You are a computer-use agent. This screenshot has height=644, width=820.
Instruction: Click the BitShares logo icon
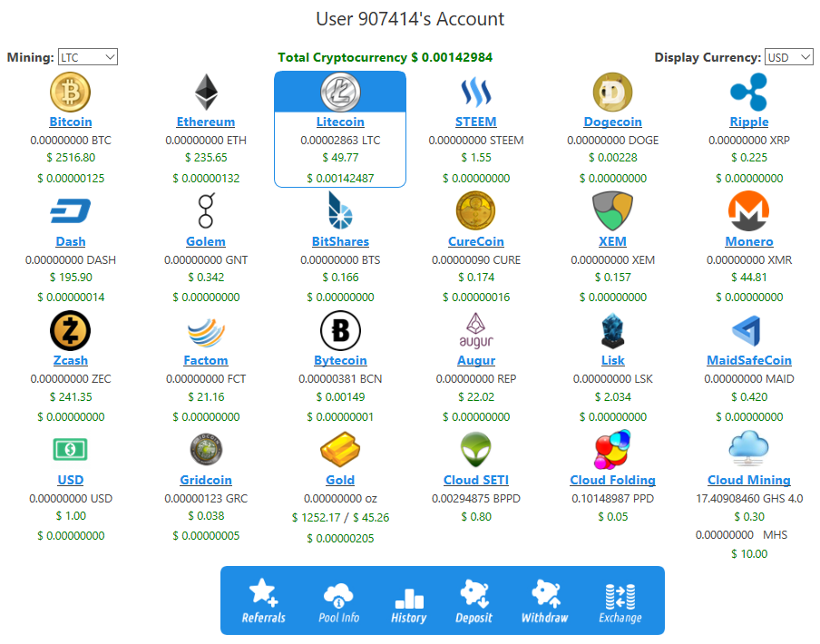[x=340, y=210]
